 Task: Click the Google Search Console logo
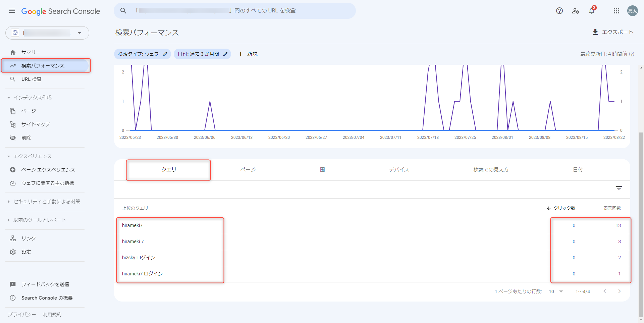point(61,11)
